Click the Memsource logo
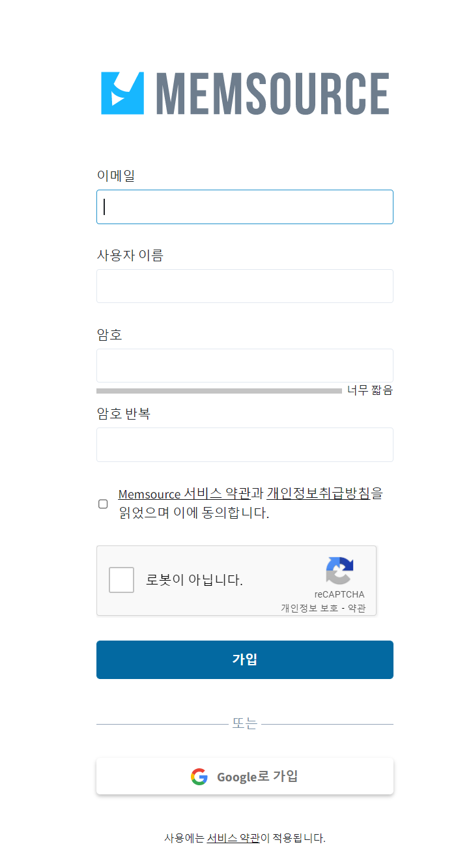 (244, 91)
